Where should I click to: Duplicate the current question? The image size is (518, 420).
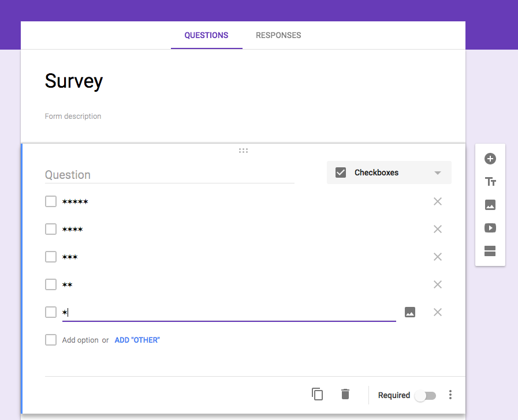tap(317, 394)
